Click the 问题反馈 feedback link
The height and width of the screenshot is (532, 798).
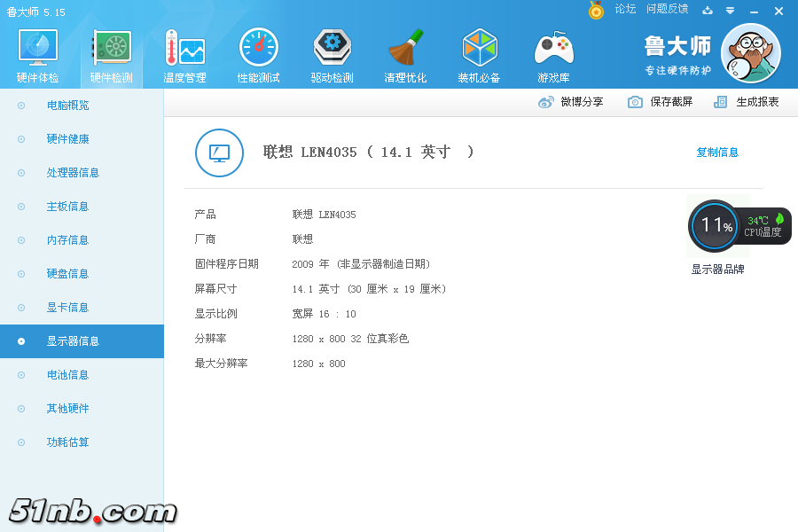[667, 9]
